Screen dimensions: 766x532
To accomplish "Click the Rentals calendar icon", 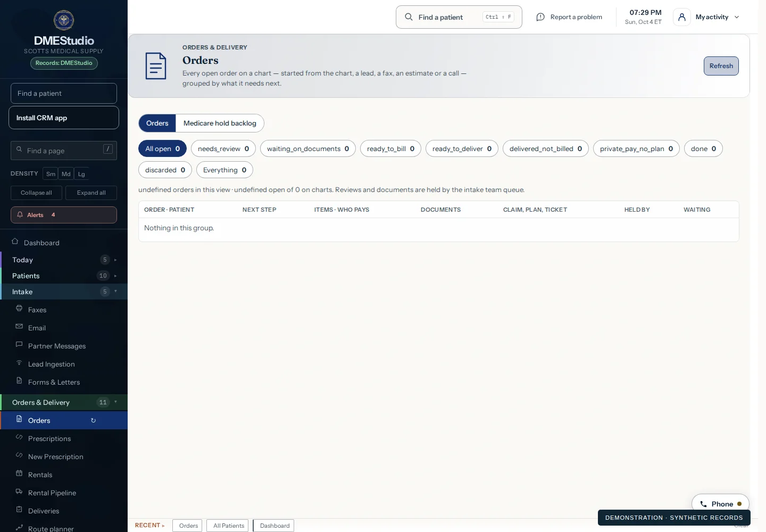I will 19,473.
